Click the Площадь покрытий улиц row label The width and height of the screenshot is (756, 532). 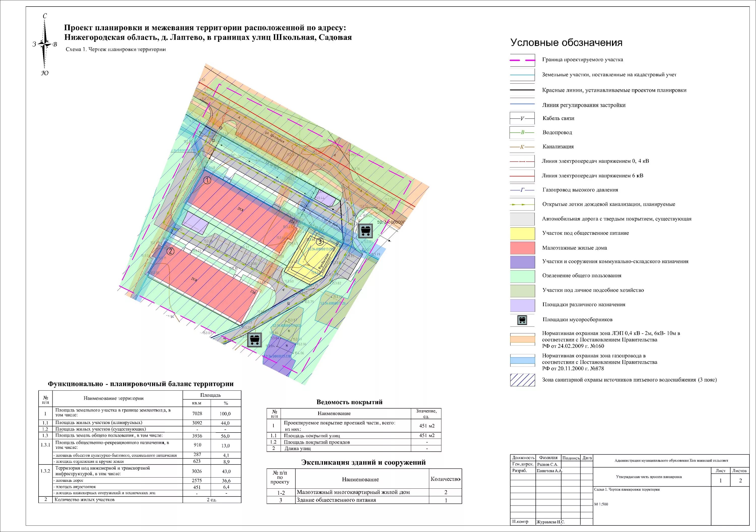pyautogui.click(x=312, y=436)
